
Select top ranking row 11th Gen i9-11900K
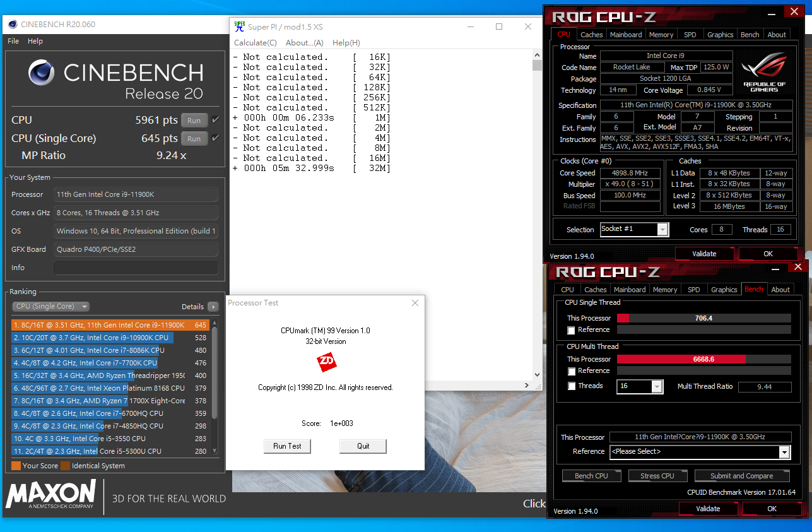(110, 325)
